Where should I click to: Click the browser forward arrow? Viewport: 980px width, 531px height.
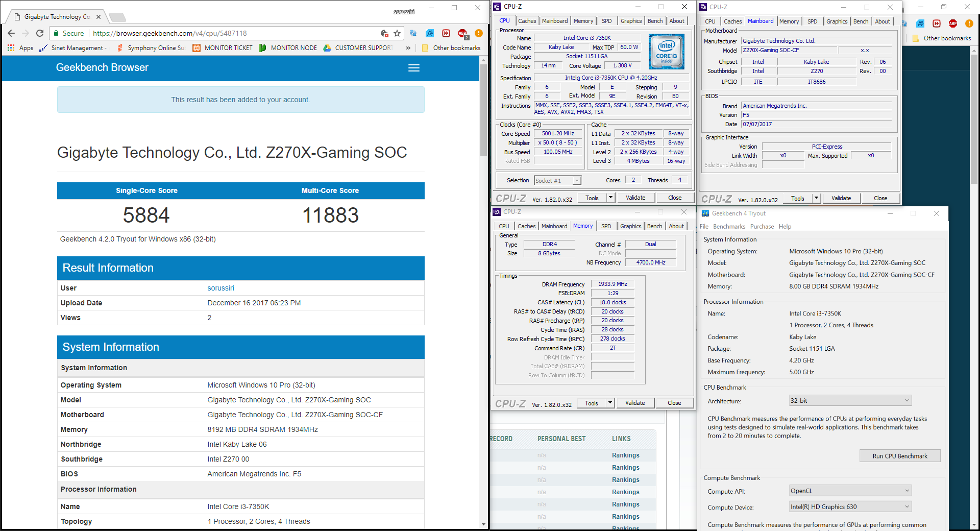26,33
